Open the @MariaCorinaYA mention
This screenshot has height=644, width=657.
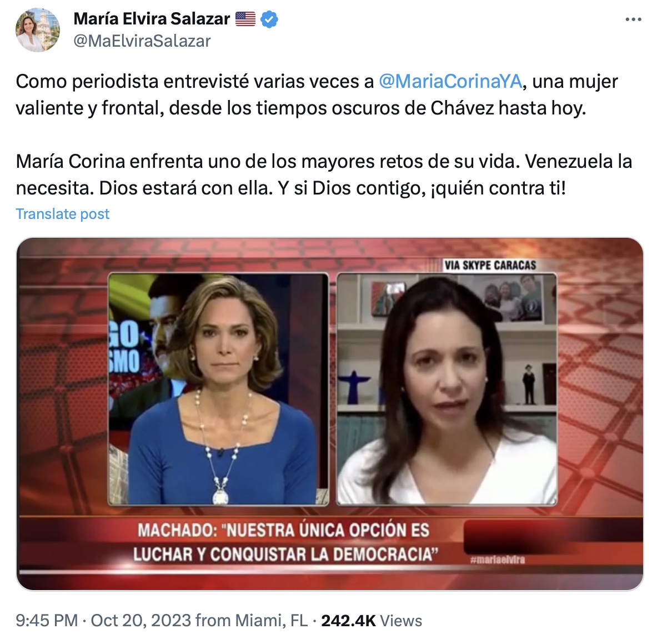[450, 81]
